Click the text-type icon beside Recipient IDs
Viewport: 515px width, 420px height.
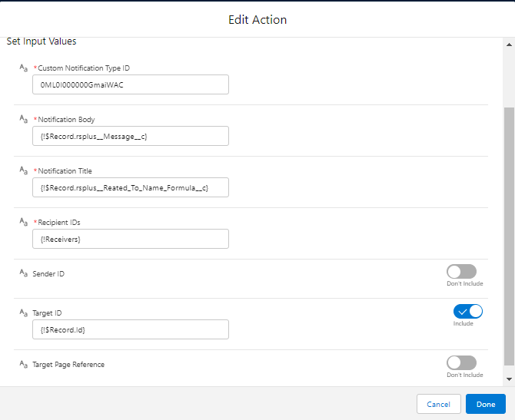coord(24,223)
